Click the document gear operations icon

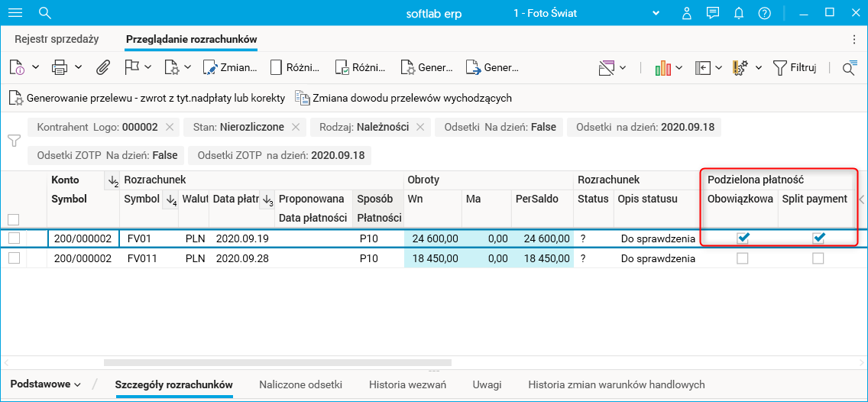pos(171,67)
